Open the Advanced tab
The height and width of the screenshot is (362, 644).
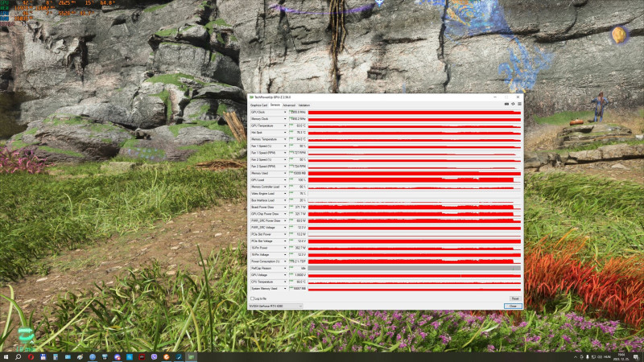(x=289, y=105)
